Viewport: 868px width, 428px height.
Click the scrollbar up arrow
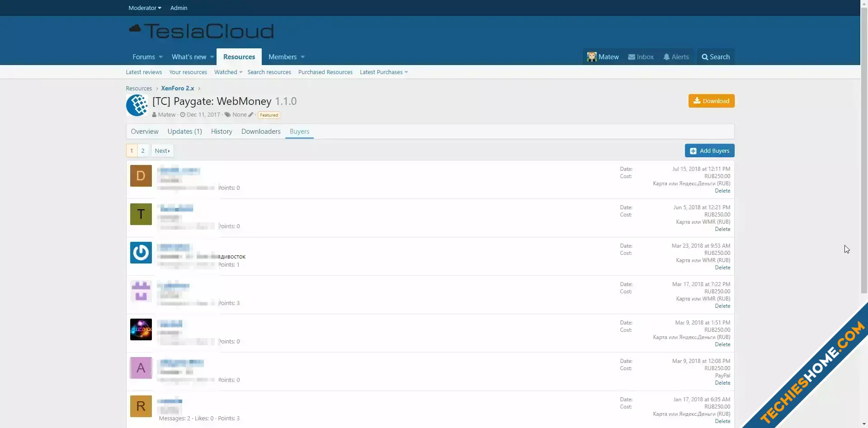click(x=864, y=4)
